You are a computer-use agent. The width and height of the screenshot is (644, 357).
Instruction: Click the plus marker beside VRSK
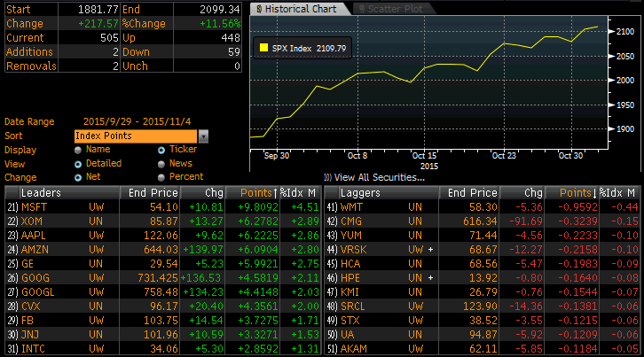click(430, 250)
